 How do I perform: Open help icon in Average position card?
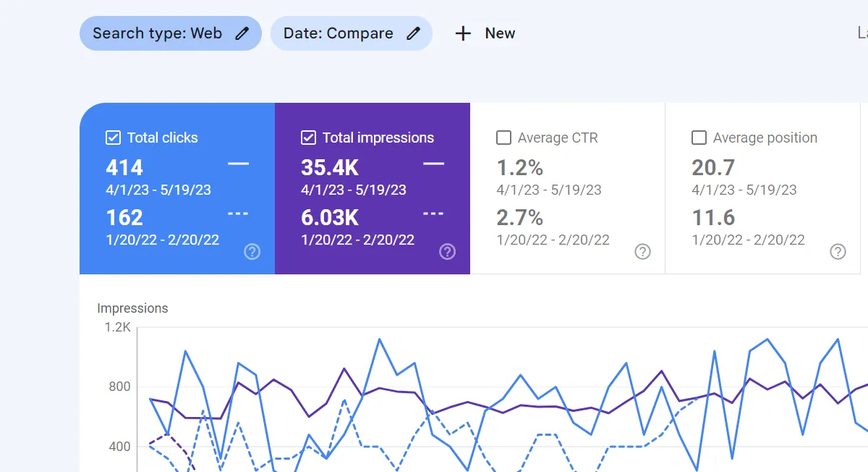838,251
